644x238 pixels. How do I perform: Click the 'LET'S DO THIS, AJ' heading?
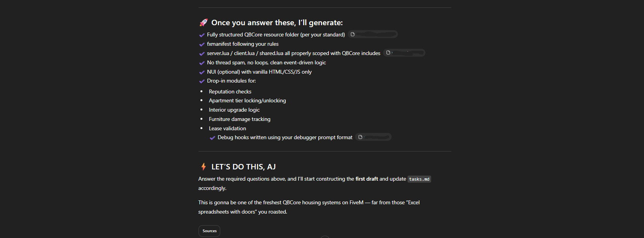point(243,167)
